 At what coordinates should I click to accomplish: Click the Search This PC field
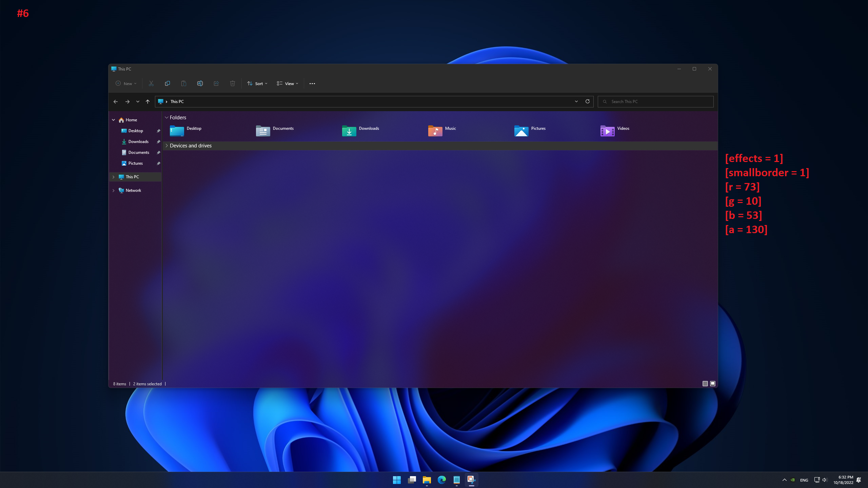click(x=655, y=102)
